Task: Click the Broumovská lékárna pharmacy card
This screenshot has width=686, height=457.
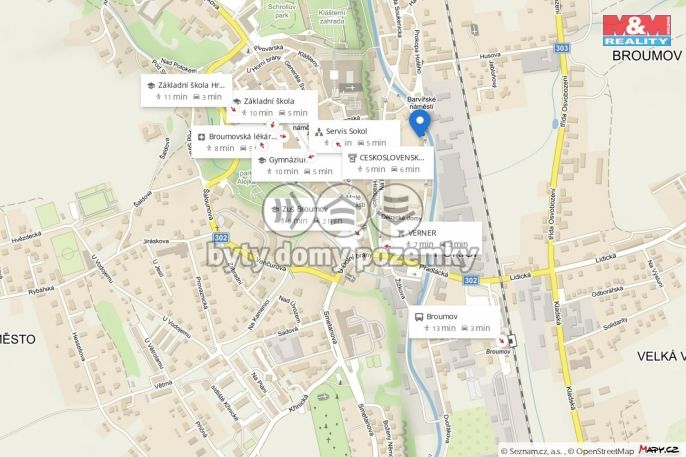Action: [x=236, y=142]
